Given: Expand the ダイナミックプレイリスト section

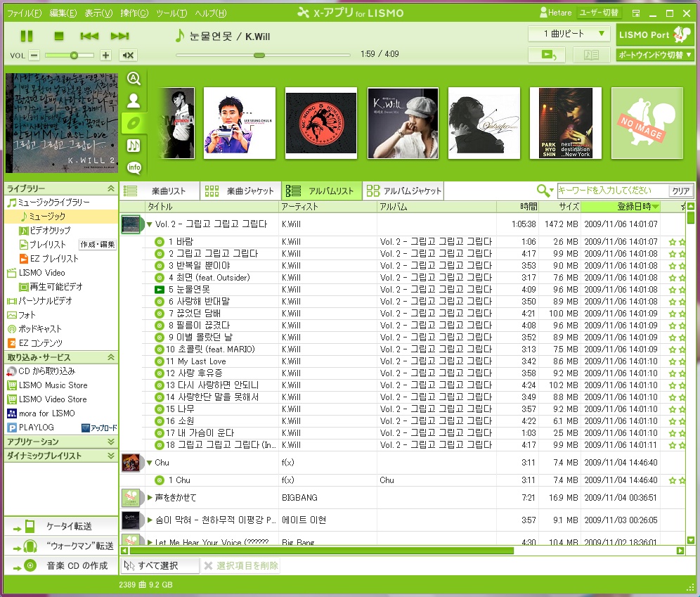Looking at the screenshot, I should [111, 456].
